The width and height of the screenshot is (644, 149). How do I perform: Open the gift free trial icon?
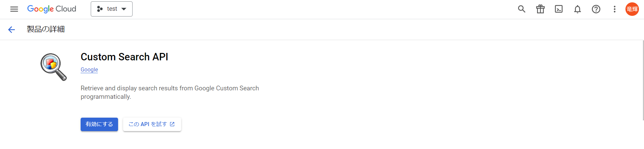coord(540,9)
